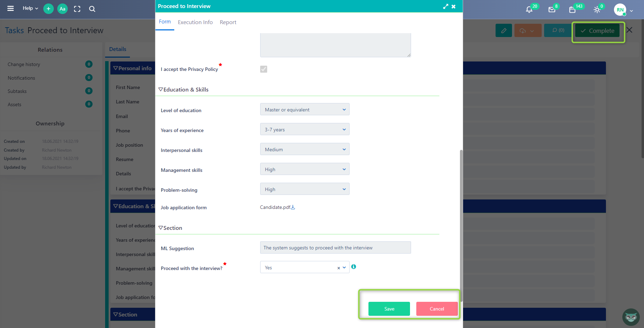The height and width of the screenshot is (328, 644).
Task: Click the Save button
Action: point(389,309)
